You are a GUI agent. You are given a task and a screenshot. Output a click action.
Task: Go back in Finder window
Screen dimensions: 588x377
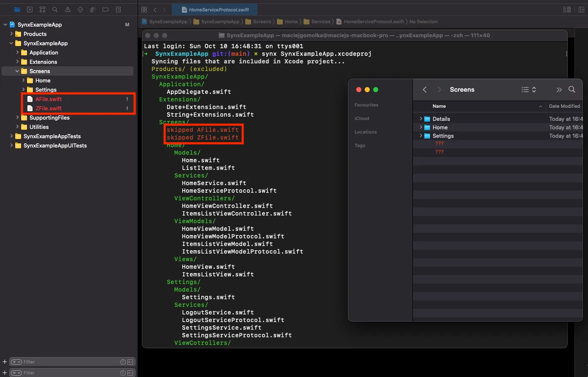tap(425, 90)
